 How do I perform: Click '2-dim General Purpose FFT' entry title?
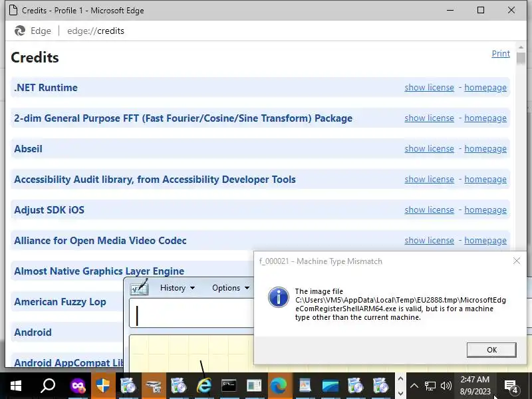(184, 118)
